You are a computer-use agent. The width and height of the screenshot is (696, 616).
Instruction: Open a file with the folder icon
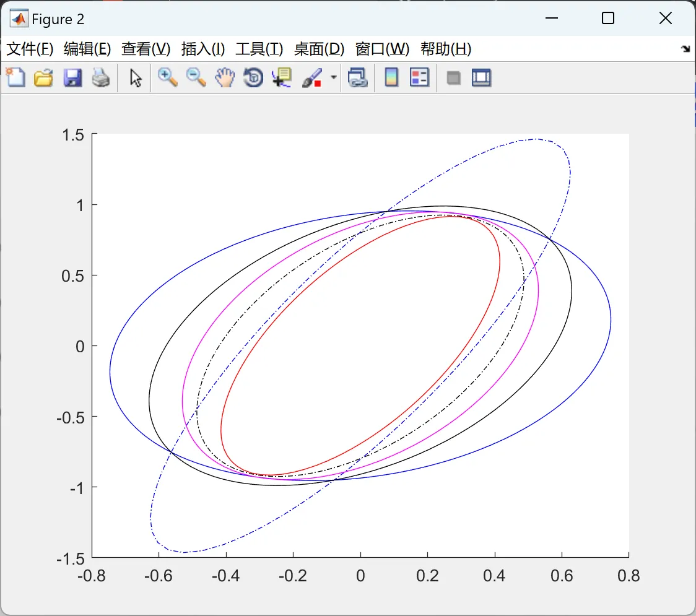(x=43, y=77)
